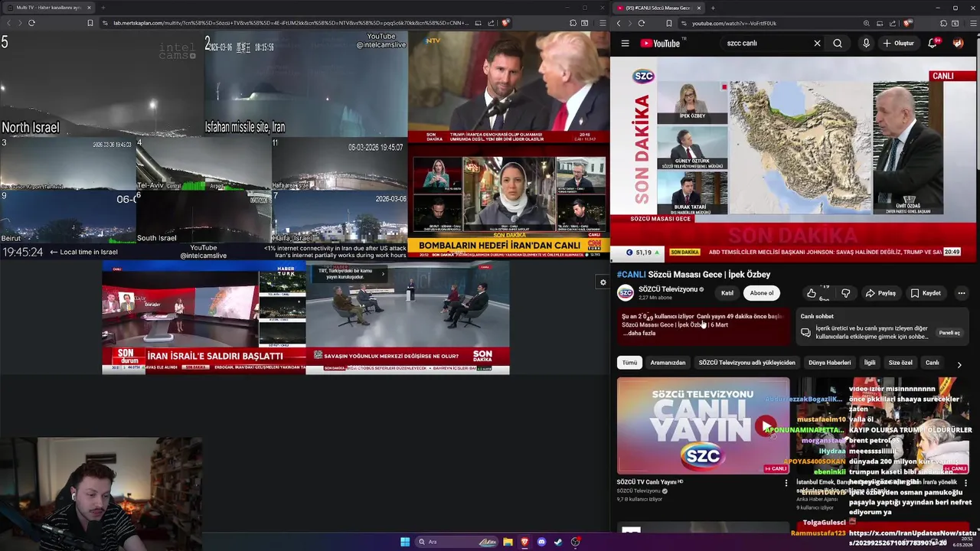Open the SÖZCÜ TV Canlı Yayını thumbnail
Viewport: 980px width, 551px height.
tap(703, 426)
